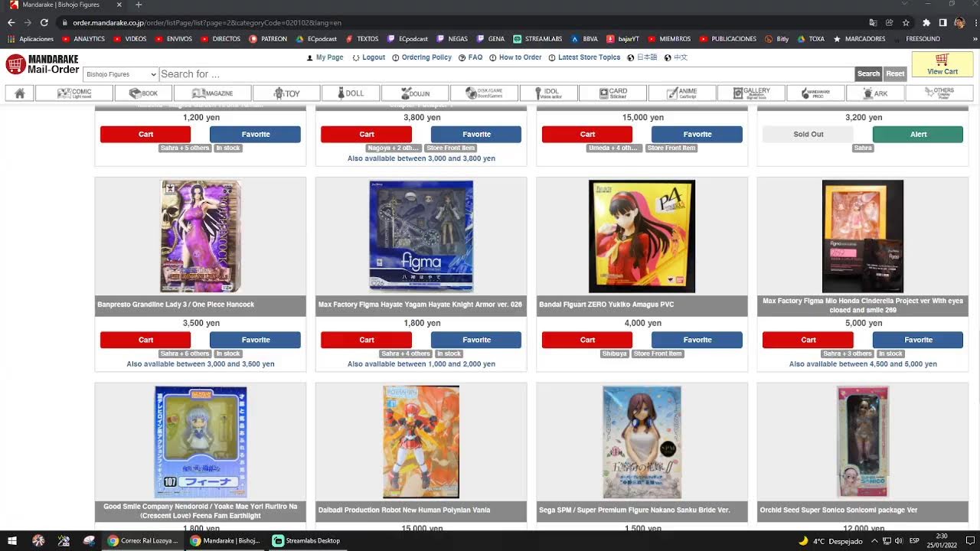This screenshot has height=551, width=980.
Task: Add Figma Hayate Yagami to cart
Action: point(367,340)
